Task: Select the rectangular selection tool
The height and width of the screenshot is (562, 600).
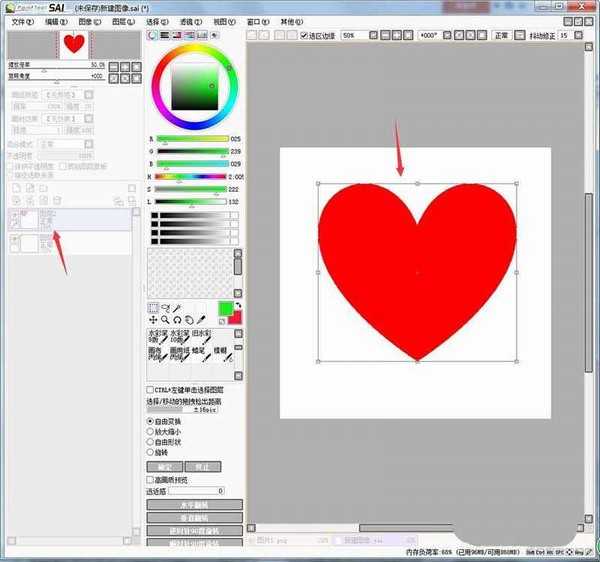Action: tap(153, 308)
